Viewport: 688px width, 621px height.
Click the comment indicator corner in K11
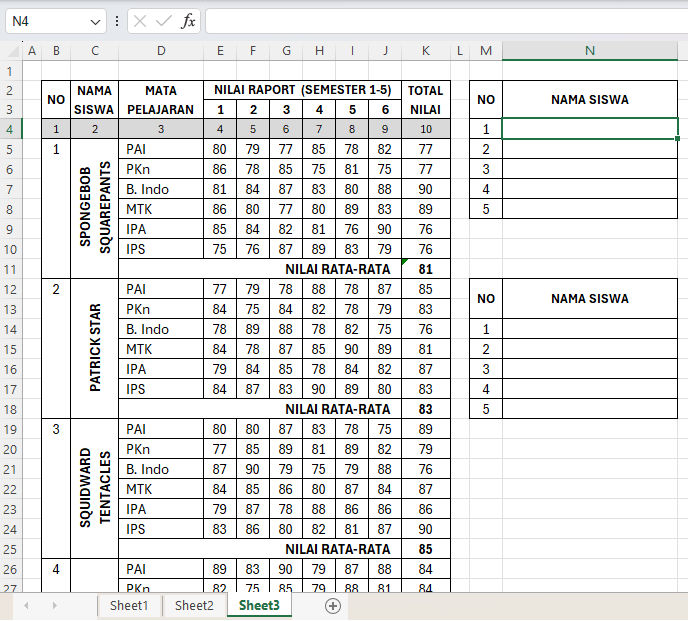pyautogui.click(x=404, y=262)
